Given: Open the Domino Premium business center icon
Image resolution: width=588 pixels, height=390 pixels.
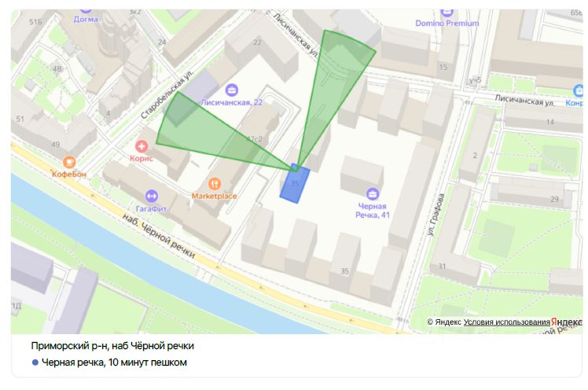Looking at the screenshot, I should [x=447, y=12].
